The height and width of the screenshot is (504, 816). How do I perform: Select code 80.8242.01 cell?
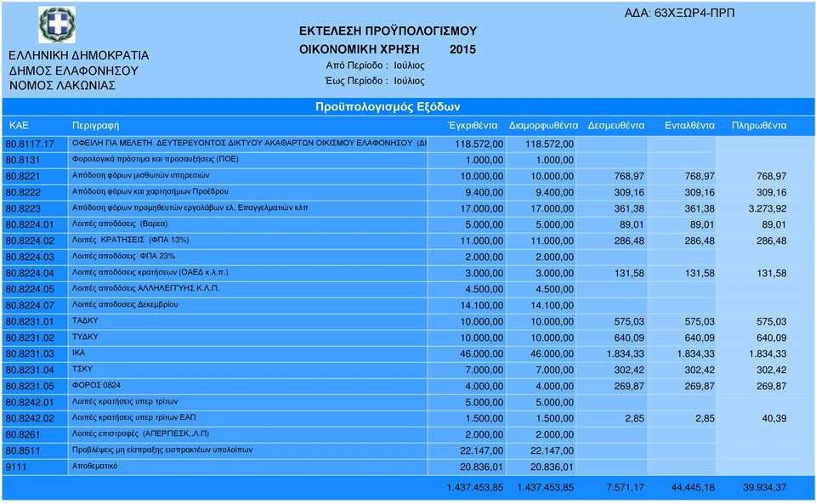[34, 401]
